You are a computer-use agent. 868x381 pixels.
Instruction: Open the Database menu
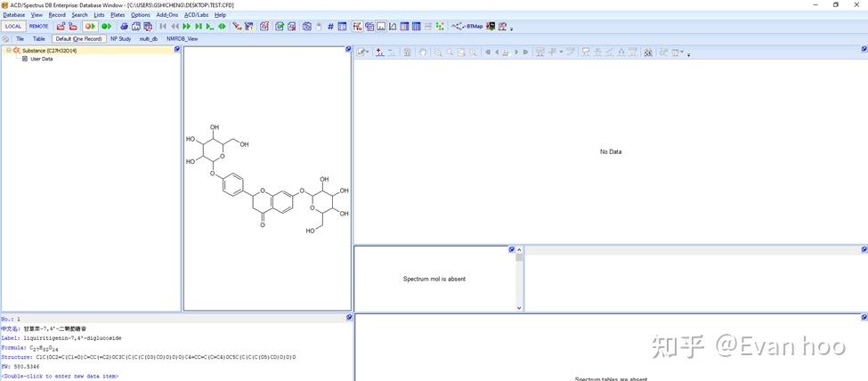[14, 15]
